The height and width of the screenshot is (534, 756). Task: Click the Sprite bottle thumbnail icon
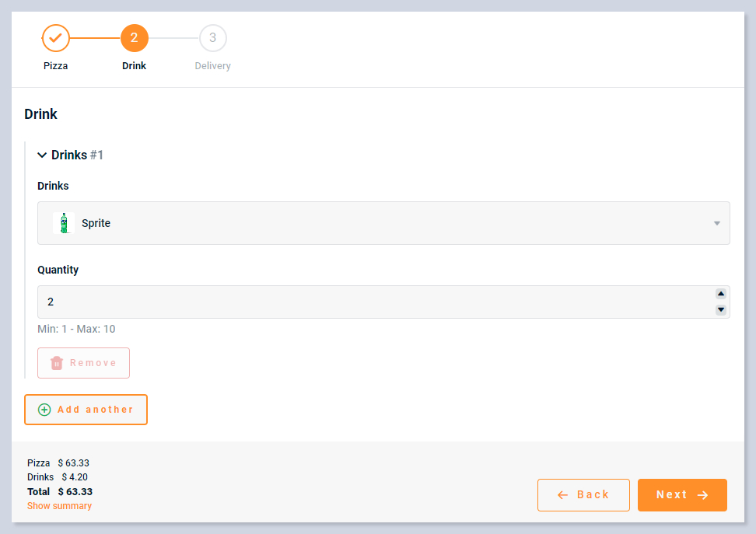click(63, 223)
